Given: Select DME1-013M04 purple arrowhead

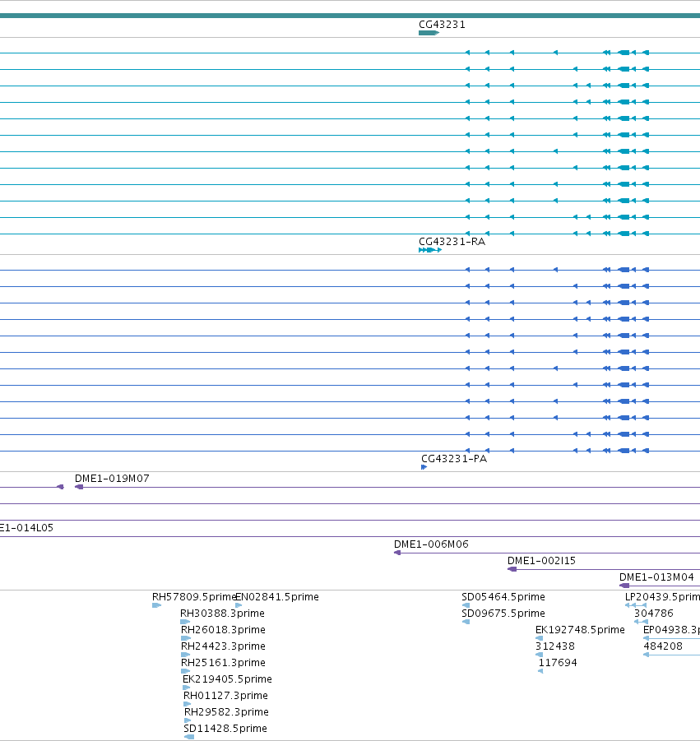Looking at the screenshot, I should [x=624, y=586].
